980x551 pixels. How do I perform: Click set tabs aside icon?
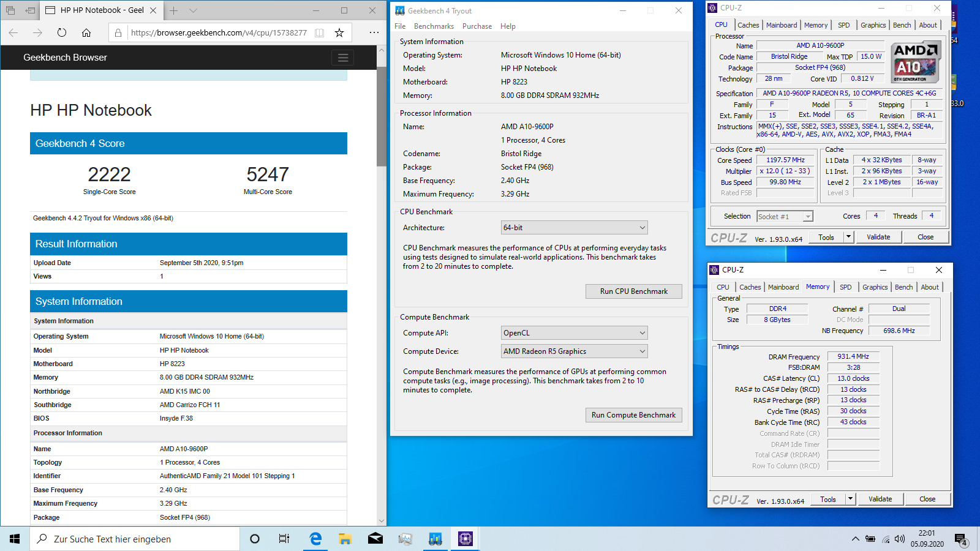click(x=30, y=10)
